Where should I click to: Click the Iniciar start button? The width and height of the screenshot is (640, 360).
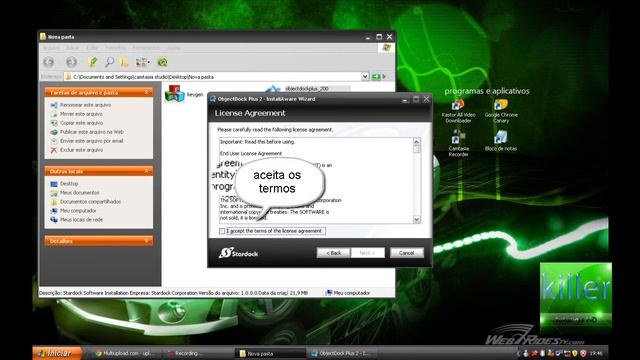tap(57, 353)
